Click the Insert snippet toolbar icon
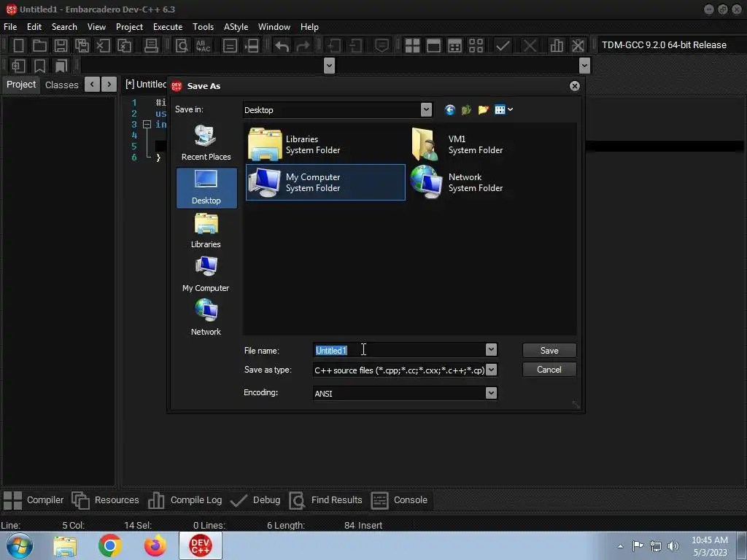The height and width of the screenshot is (560, 747). coord(18,65)
